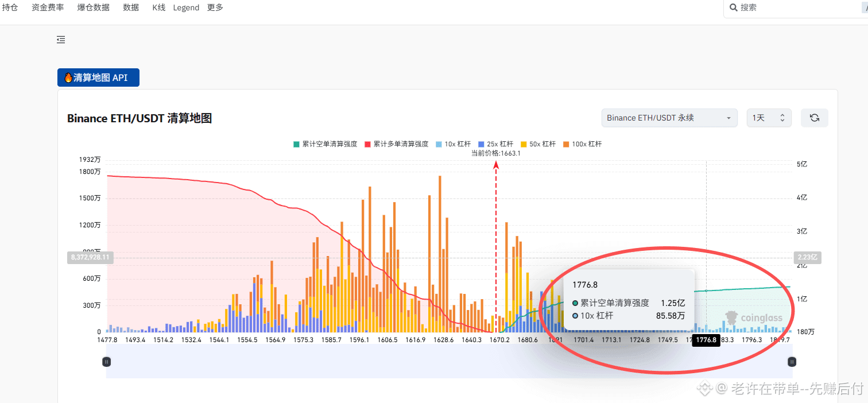This screenshot has width=868, height=403.
Task: Toggle 100x 杠杆 legend series
Action: pos(582,144)
